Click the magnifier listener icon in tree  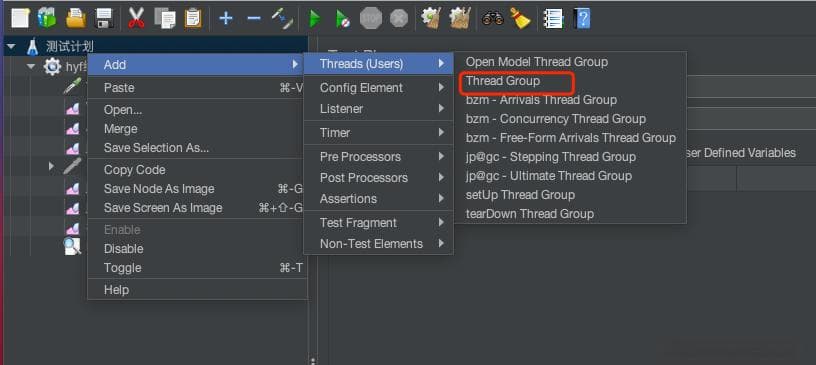click(72, 246)
